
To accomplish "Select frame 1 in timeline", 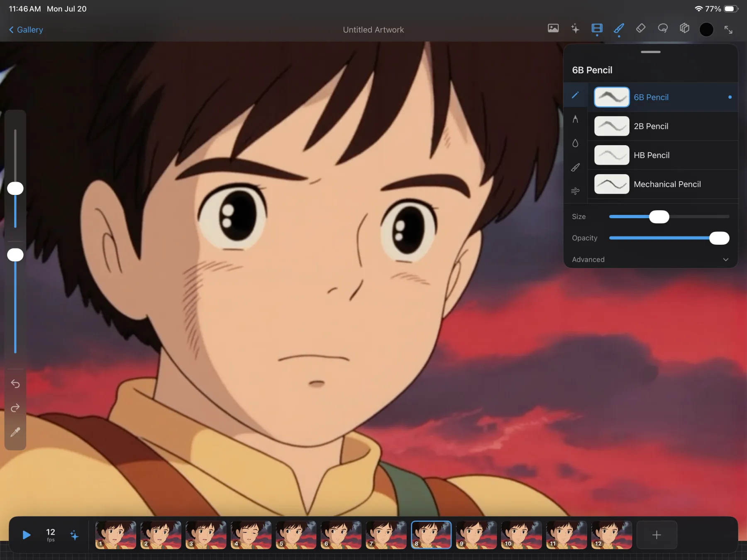I will 116,535.
